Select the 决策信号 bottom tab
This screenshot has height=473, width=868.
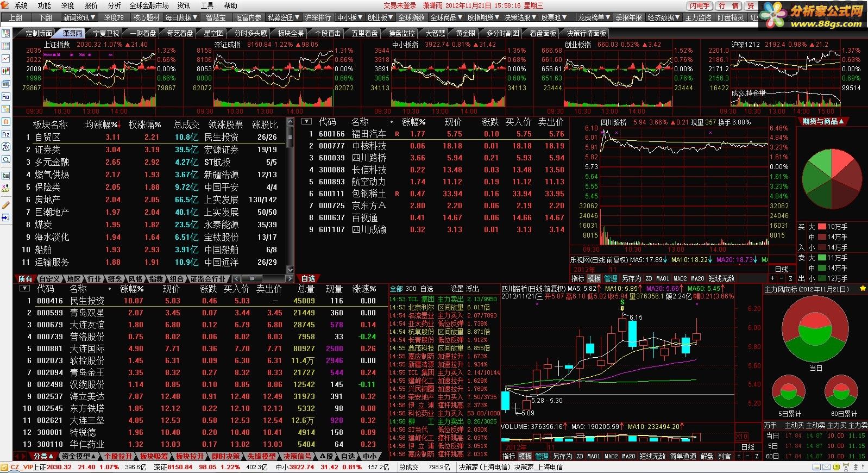point(298,456)
